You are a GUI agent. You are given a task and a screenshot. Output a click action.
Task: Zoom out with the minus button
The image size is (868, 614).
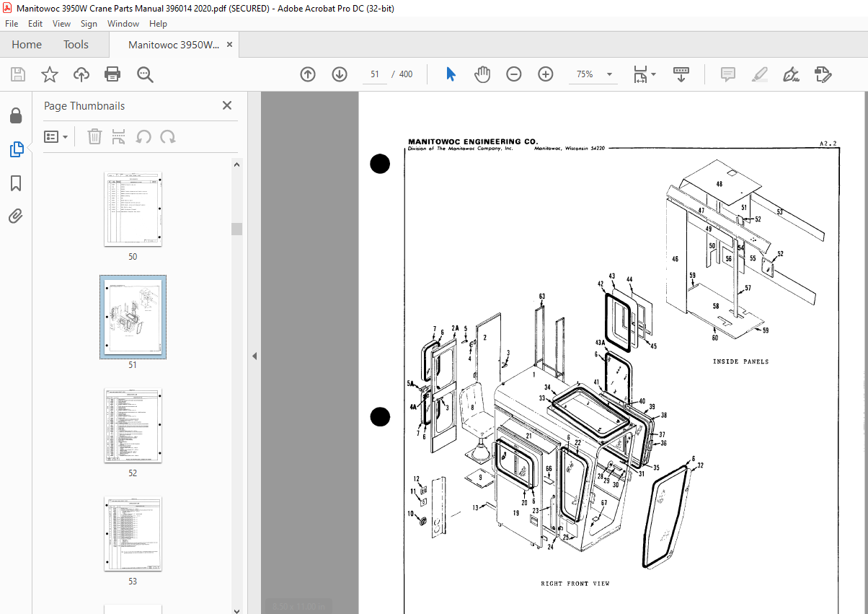click(514, 74)
